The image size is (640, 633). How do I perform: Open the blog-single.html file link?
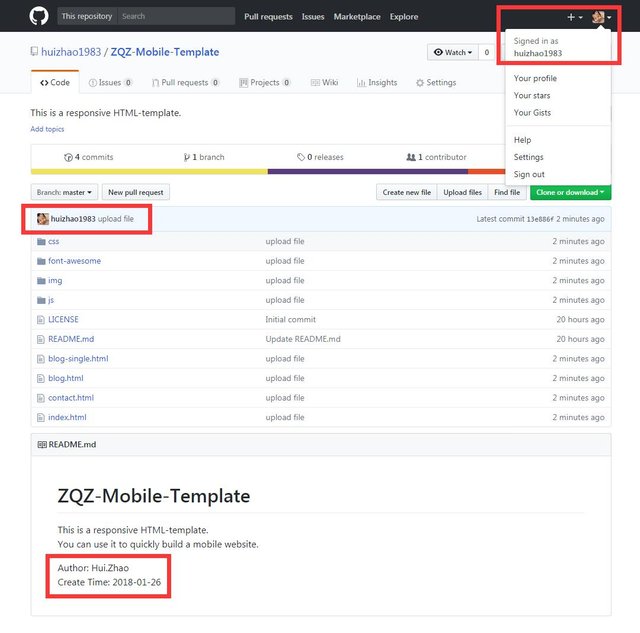78,359
